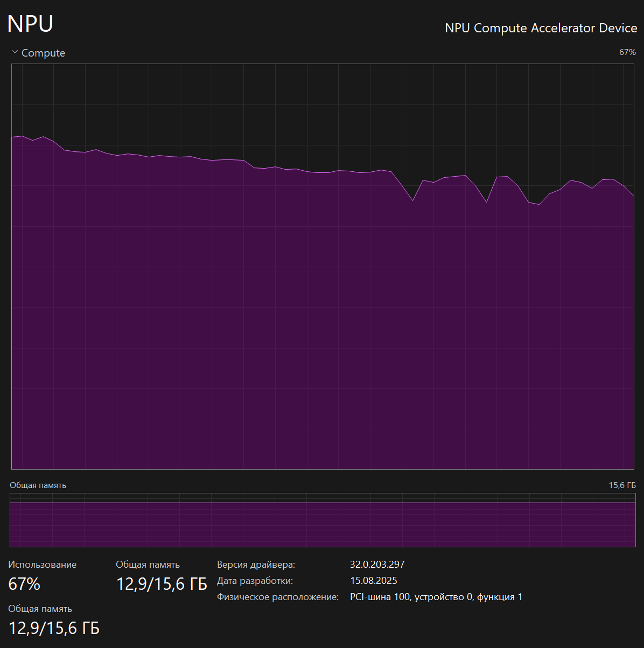Select the NPU Compute Accelerator Device name
Viewport: 644px width, 648px height.
541,28
